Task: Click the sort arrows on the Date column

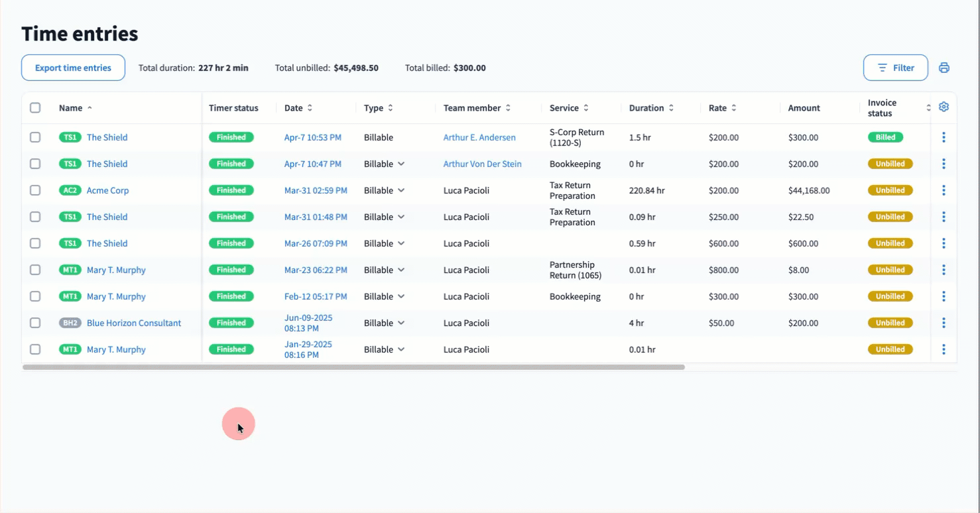Action: pyautogui.click(x=310, y=108)
